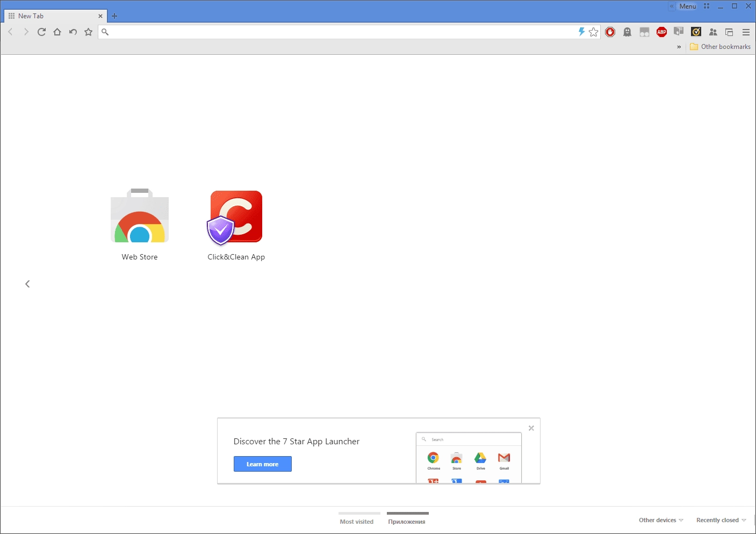Click the double-chevron collapse button near Menu
Viewport: 756px width, 534px height.
(x=672, y=6)
